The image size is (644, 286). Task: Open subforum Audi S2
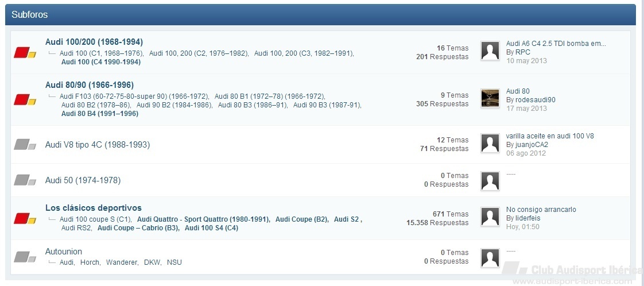(x=347, y=219)
